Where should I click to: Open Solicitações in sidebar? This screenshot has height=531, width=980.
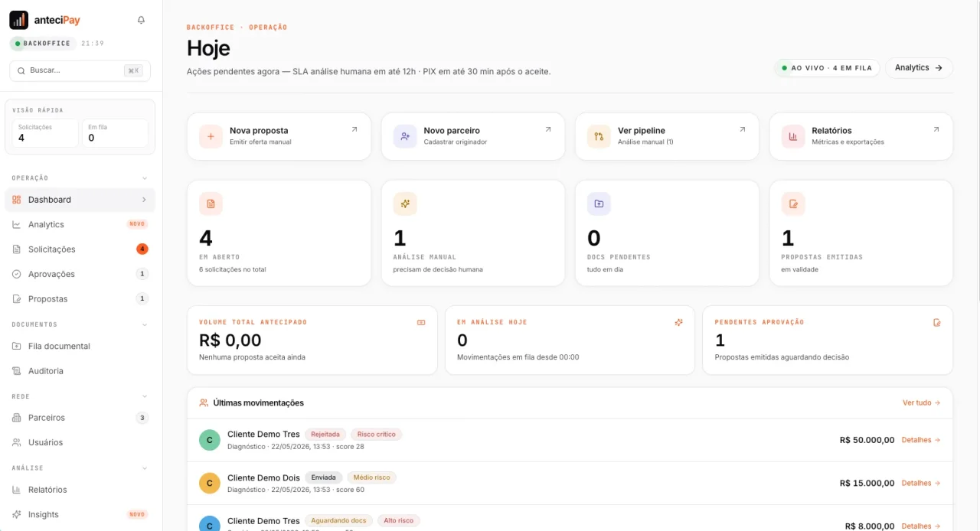coord(80,249)
